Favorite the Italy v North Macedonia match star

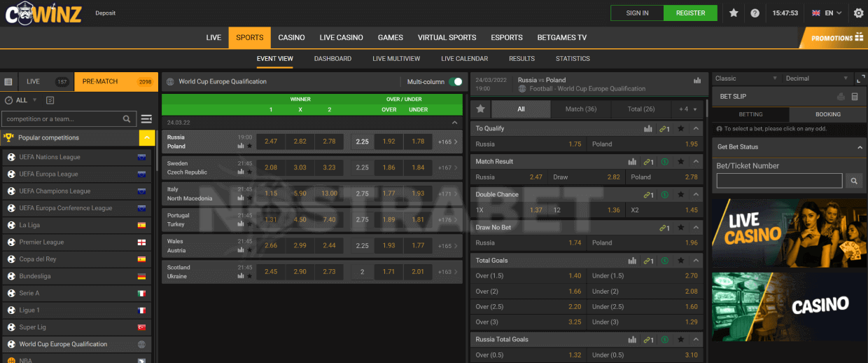pos(249,198)
